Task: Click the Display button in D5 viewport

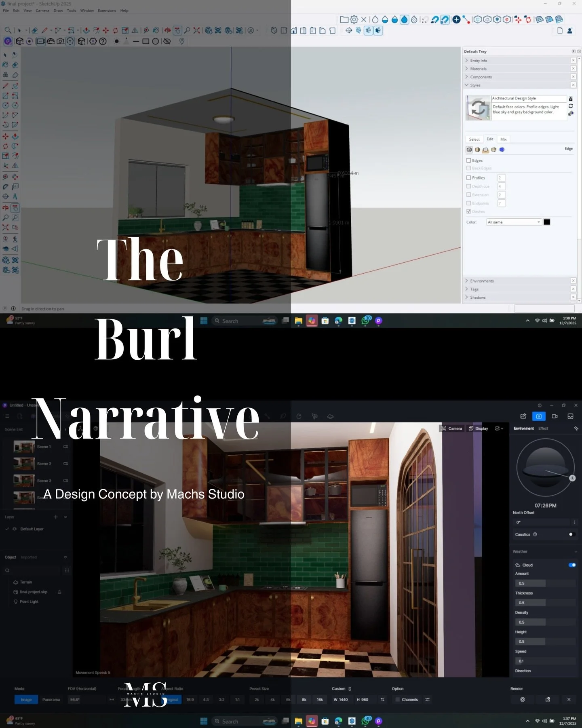Action: (x=479, y=428)
